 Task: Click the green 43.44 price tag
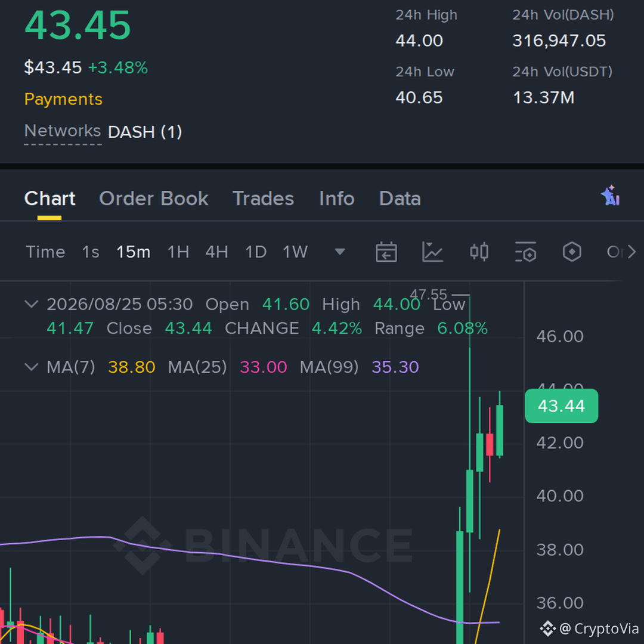562,406
